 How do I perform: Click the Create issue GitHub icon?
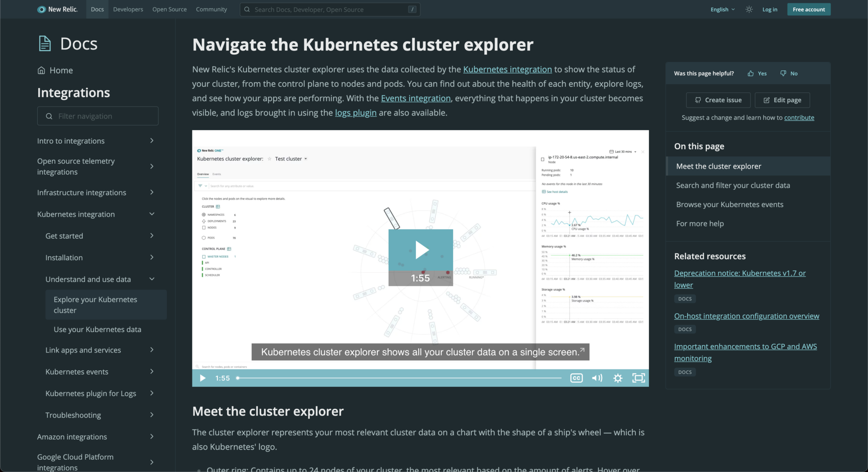(x=698, y=100)
